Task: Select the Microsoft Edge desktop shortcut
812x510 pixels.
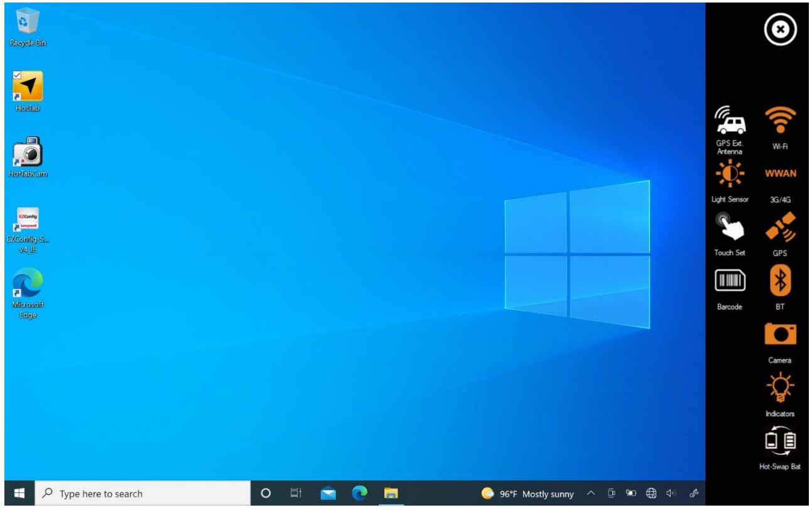Action: point(28,294)
